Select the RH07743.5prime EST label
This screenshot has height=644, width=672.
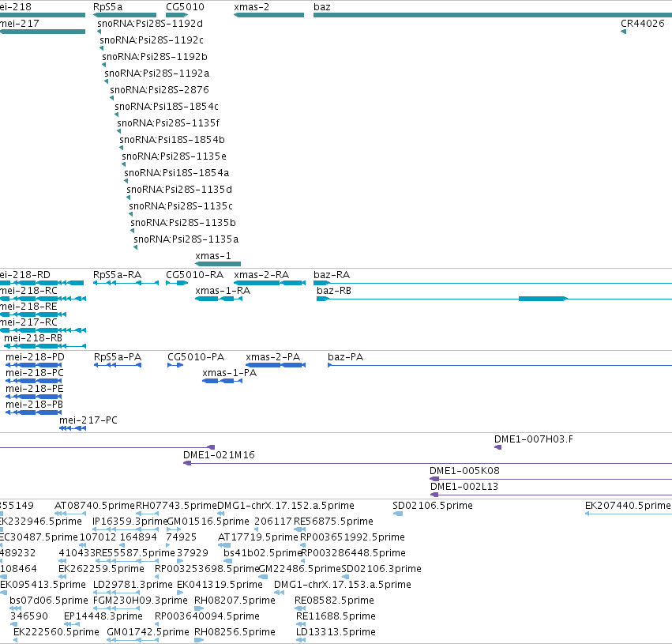pos(177,506)
